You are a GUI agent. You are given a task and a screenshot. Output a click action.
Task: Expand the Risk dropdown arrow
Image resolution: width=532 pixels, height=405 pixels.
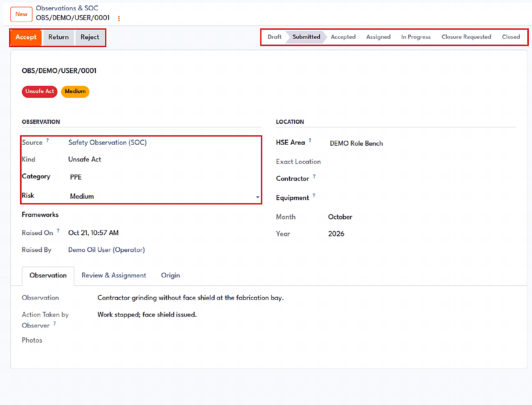pos(258,197)
